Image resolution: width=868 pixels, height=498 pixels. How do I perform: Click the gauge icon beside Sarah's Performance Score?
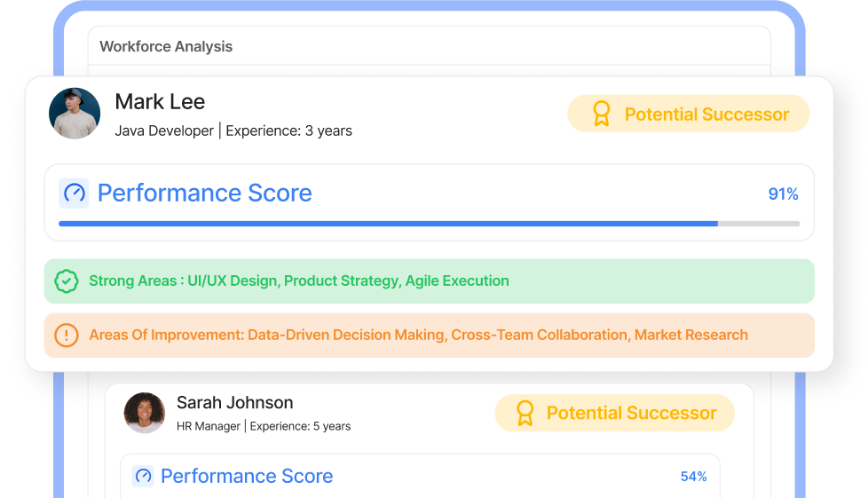[143, 476]
